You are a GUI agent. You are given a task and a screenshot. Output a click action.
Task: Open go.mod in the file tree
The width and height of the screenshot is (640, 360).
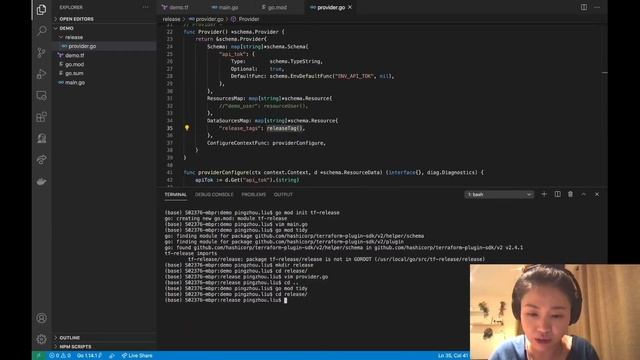pyautogui.click(x=74, y=64)
